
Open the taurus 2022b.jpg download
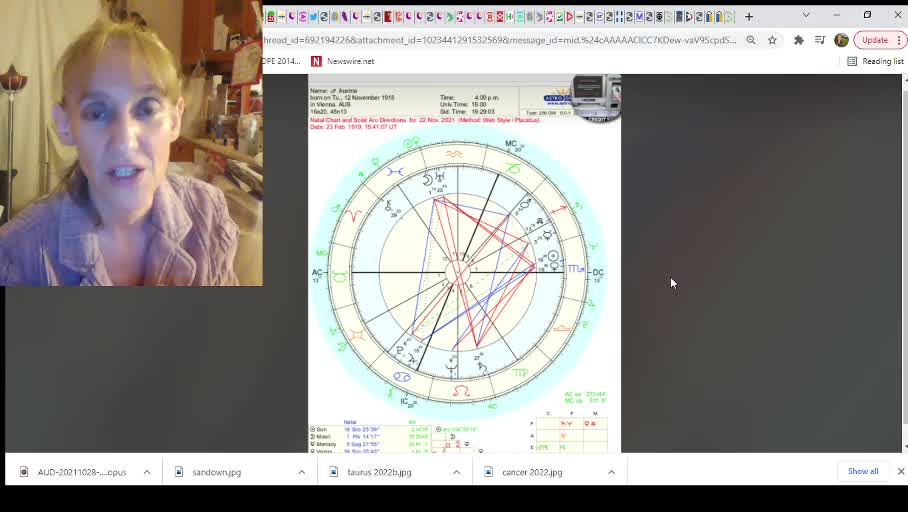(379, 472)
